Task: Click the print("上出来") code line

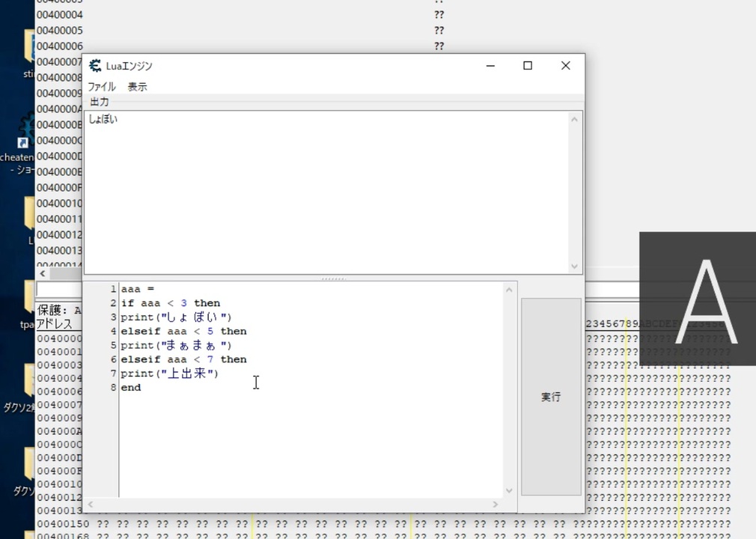Action: (x=170, y=374)
